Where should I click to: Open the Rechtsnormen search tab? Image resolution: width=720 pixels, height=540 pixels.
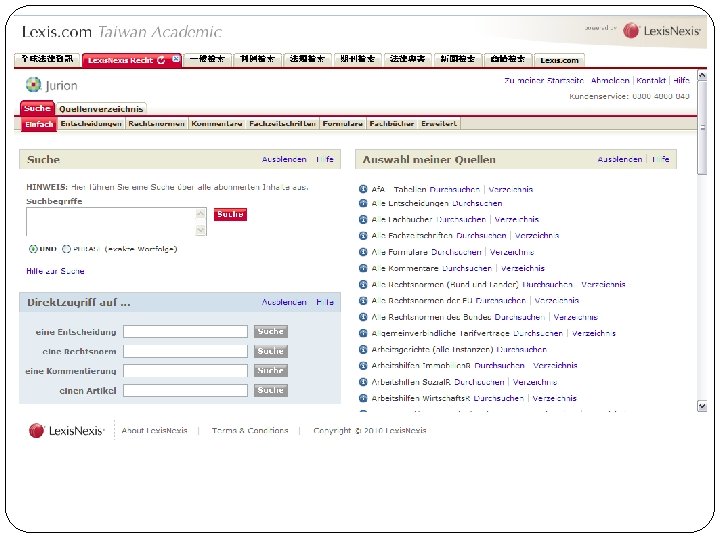pyautogui.click(x=157, y=124)
